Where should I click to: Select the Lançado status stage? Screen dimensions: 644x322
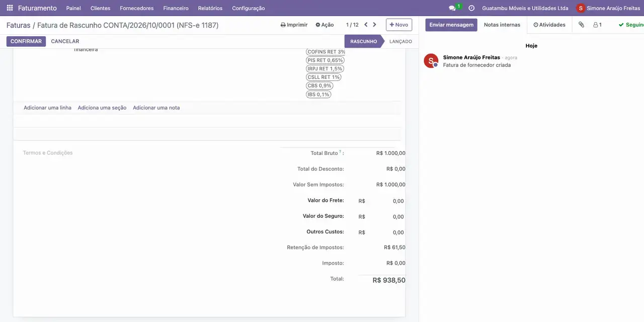tap(400, 41)
